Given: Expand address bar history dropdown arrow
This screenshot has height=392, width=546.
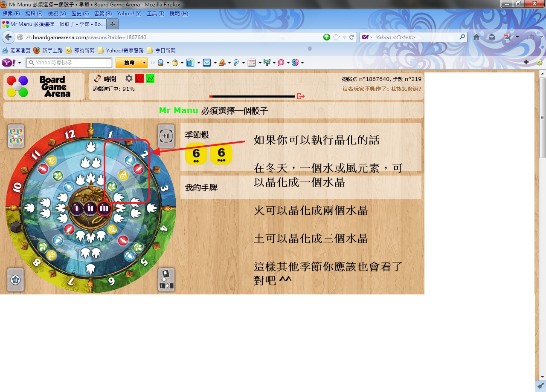Looking at the screenshot, I should pyautogui.click(x=344, y=37).
